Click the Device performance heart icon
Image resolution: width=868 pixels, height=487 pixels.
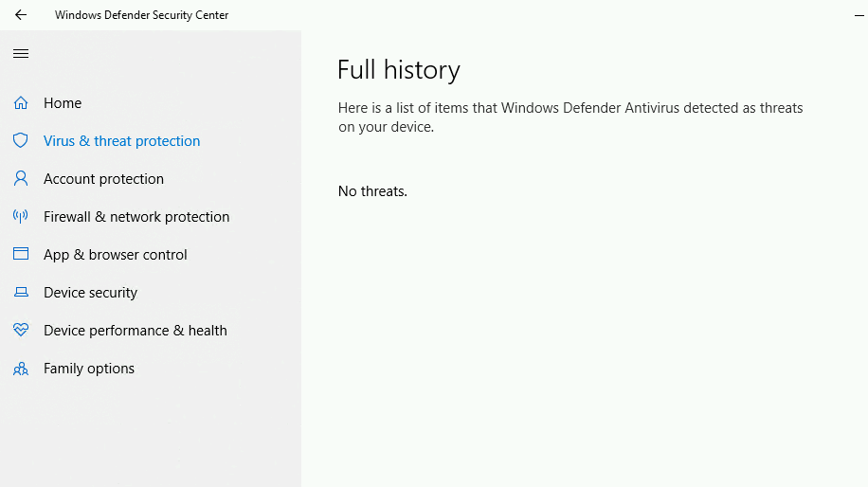coord(21,331)
